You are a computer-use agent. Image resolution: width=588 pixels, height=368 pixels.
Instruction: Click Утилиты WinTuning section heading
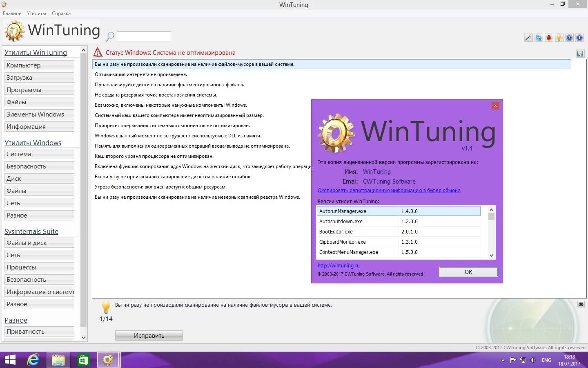[36, 52]
